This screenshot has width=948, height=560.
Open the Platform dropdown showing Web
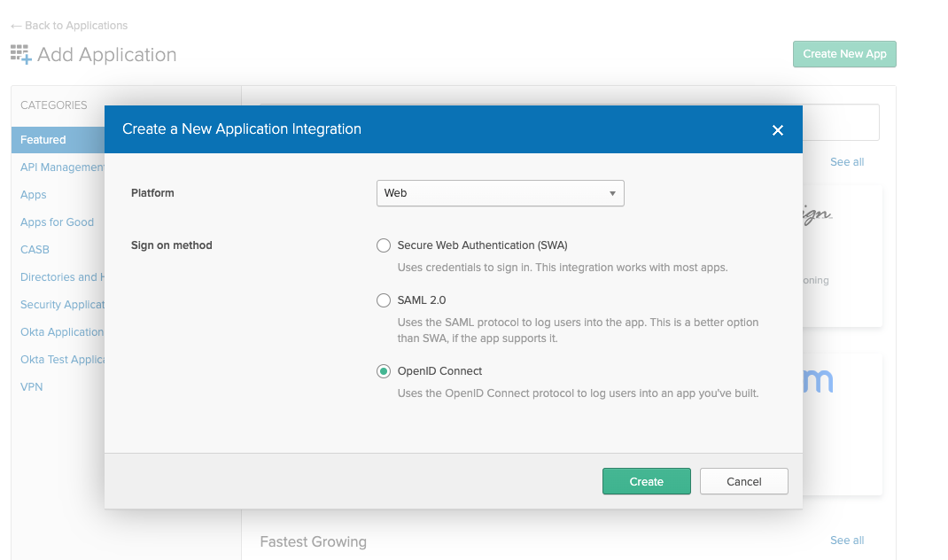500,192
